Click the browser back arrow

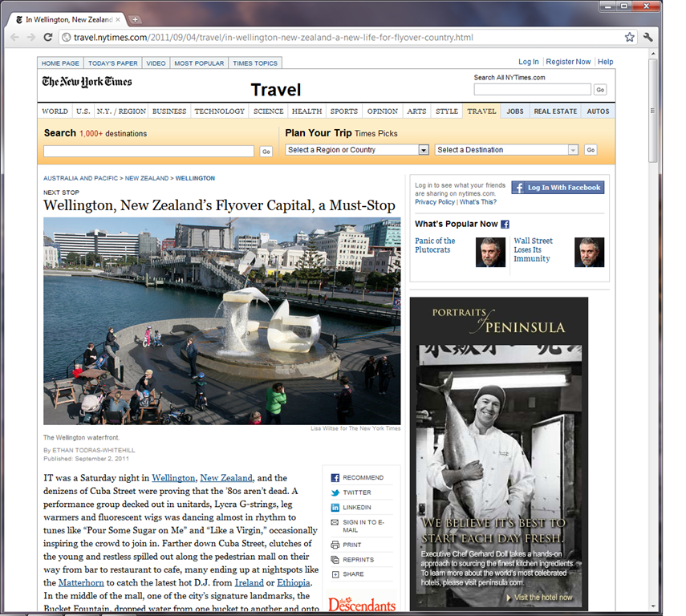point(15,37)
